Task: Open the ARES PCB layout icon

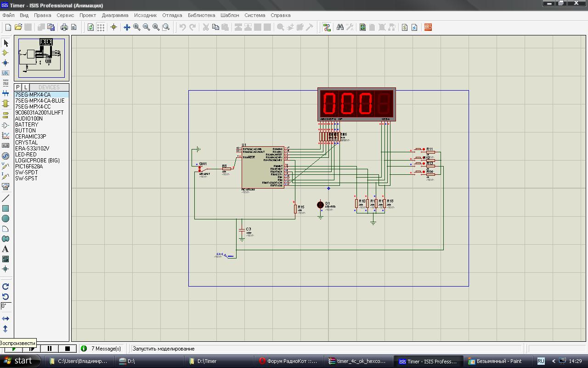Action: [x=428, y=28]
